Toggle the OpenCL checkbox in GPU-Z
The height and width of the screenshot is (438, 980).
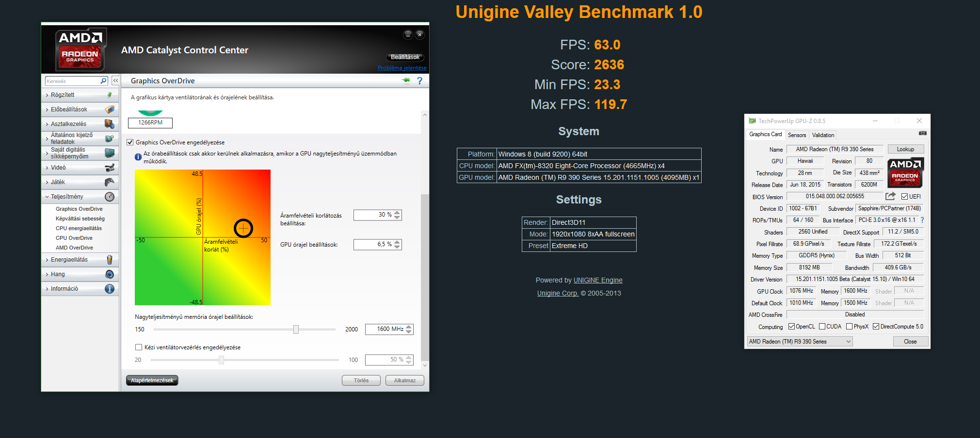[791, 327]
